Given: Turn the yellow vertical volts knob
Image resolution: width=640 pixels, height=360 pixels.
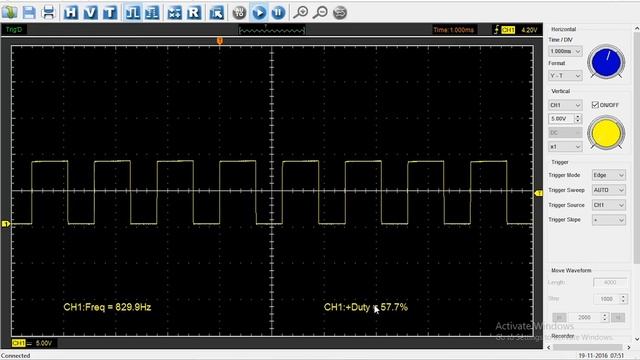Looking at the screenshot, I should [x=606, y=133].
